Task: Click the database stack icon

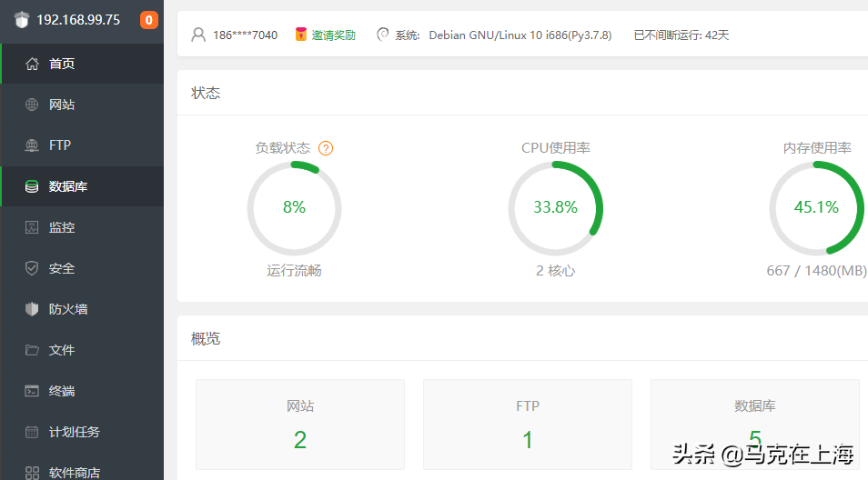Action: 33,186
